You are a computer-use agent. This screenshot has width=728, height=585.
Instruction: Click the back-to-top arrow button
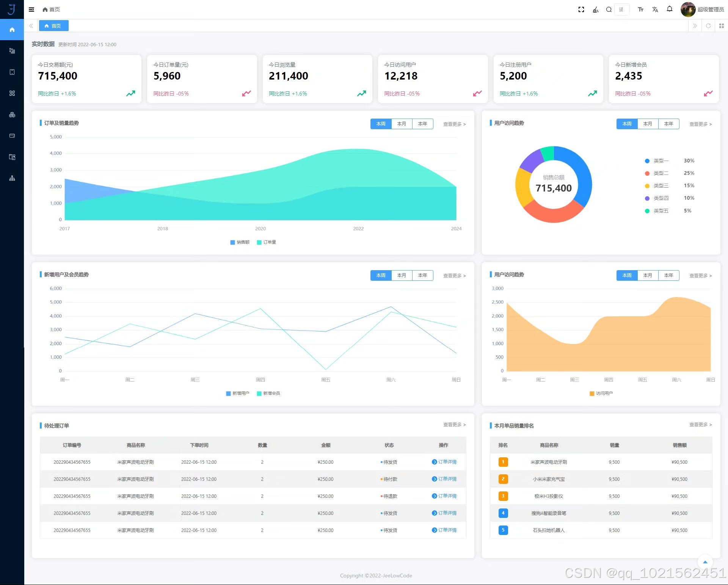(x=705, y=562)
